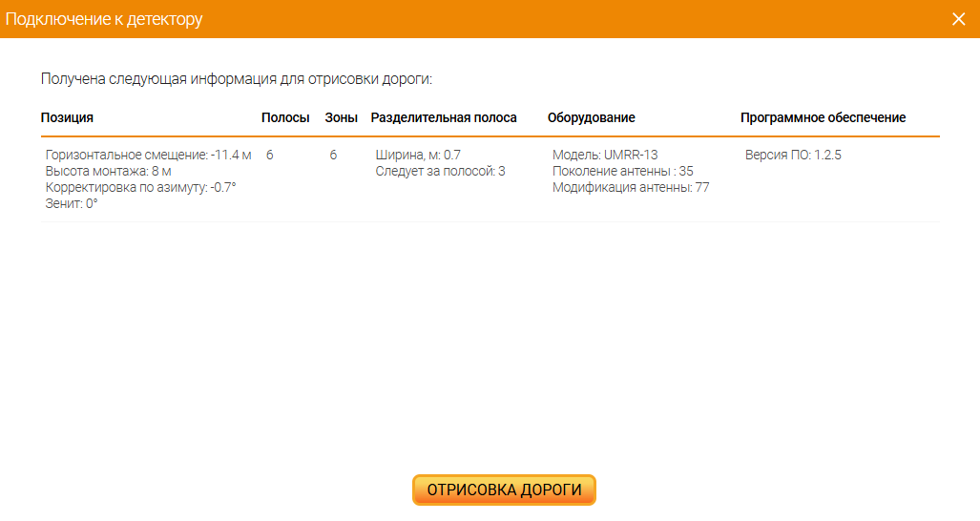The image size is (980, 521).
Task: Select the Позиция column header
Action: (x=67, y=118)
